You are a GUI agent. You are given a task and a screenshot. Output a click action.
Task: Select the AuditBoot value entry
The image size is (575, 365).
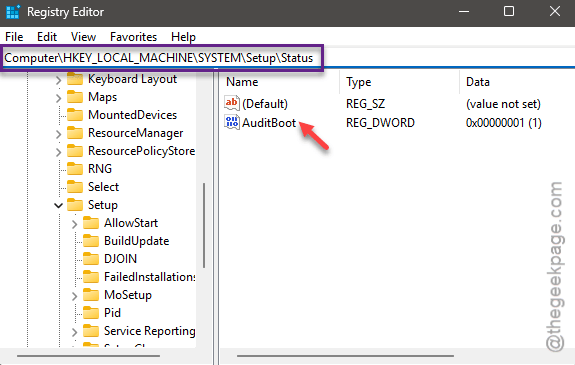coord(269,123)
